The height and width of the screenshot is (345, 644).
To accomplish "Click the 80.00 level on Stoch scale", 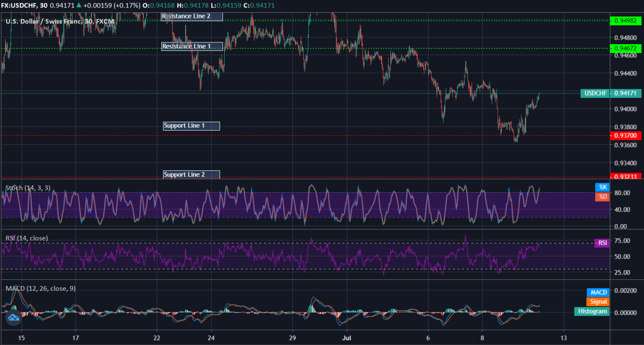I will coord(622,193).
